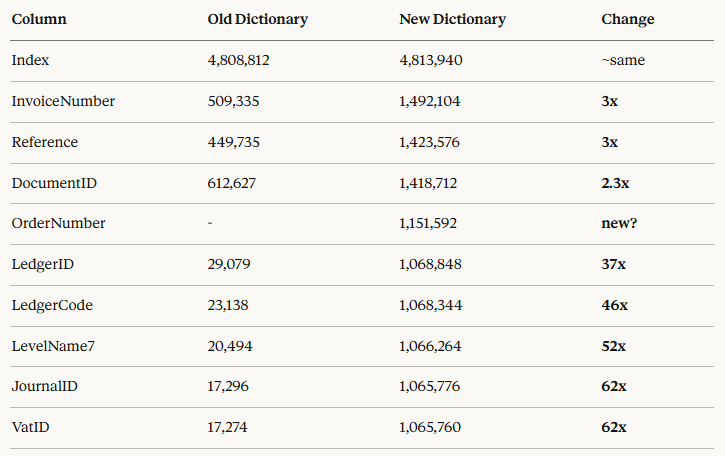
Task: Select the ~same change cell
Action: (x=623, y=60)
